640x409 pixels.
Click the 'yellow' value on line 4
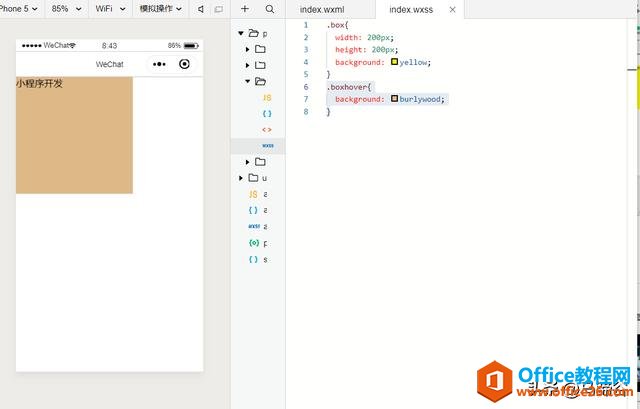click(x=413, y=62)
